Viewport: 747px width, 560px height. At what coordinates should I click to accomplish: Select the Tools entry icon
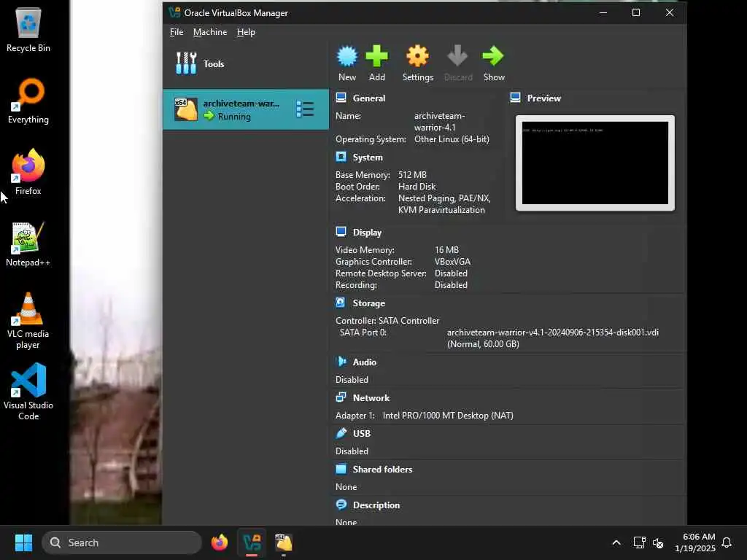(186, 63)
